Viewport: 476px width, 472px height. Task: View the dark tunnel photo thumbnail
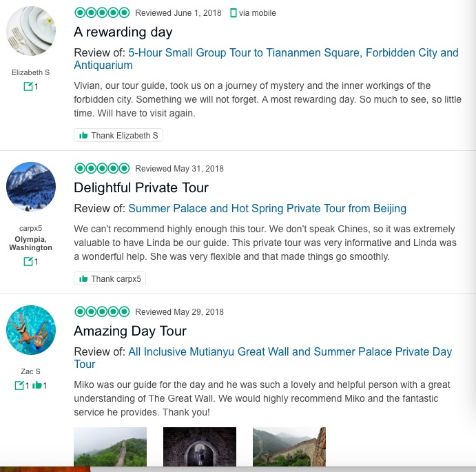(200, 447)
